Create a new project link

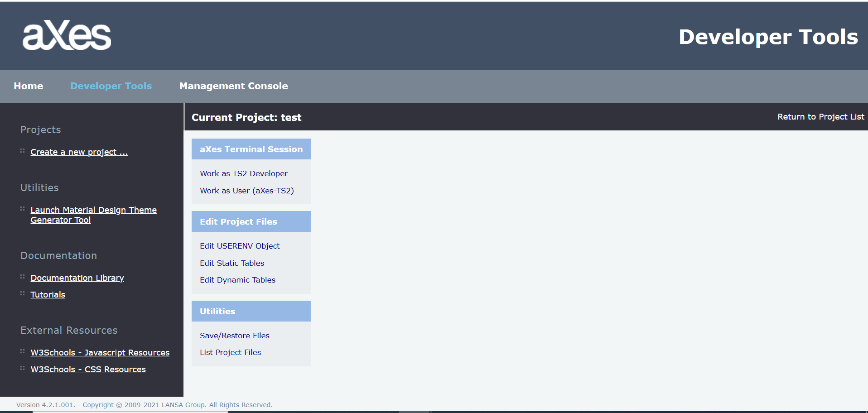tap(79, 152)
